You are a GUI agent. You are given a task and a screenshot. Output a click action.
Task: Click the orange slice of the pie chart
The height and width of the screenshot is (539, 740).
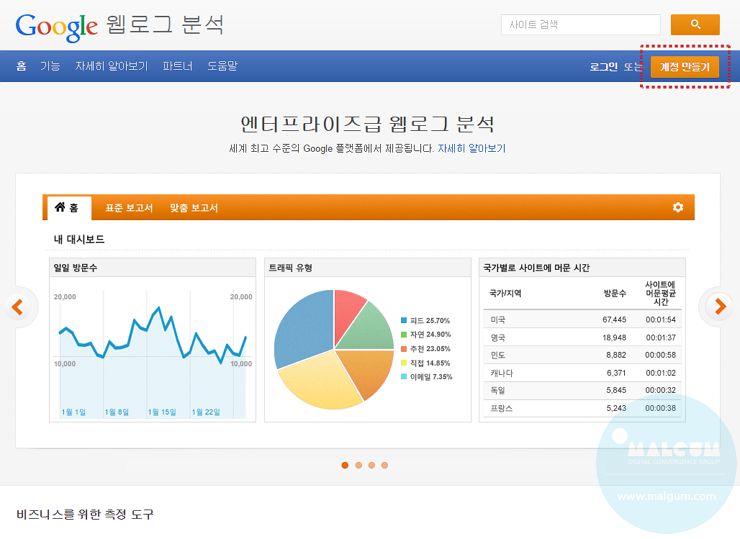tap(370, 371)
